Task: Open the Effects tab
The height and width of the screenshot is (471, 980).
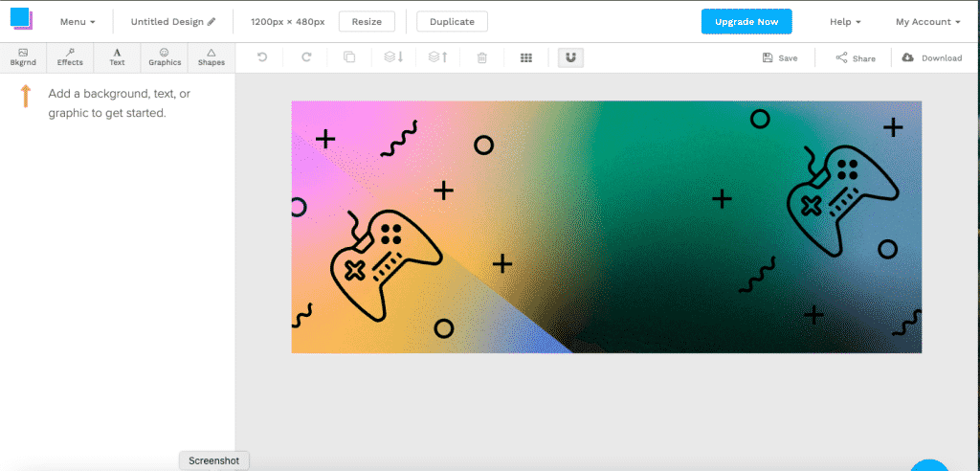Action: pos(70,57)
